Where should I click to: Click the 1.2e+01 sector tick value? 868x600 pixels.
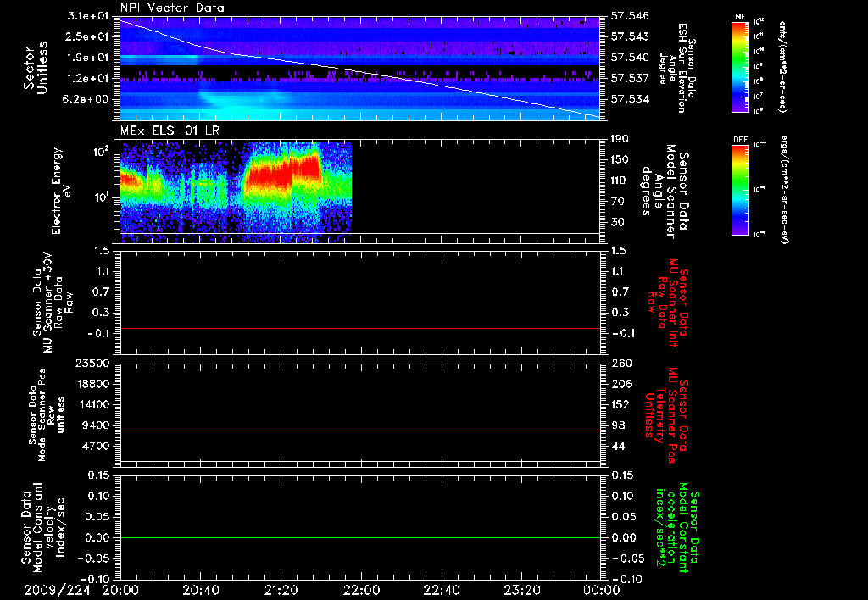87,79
